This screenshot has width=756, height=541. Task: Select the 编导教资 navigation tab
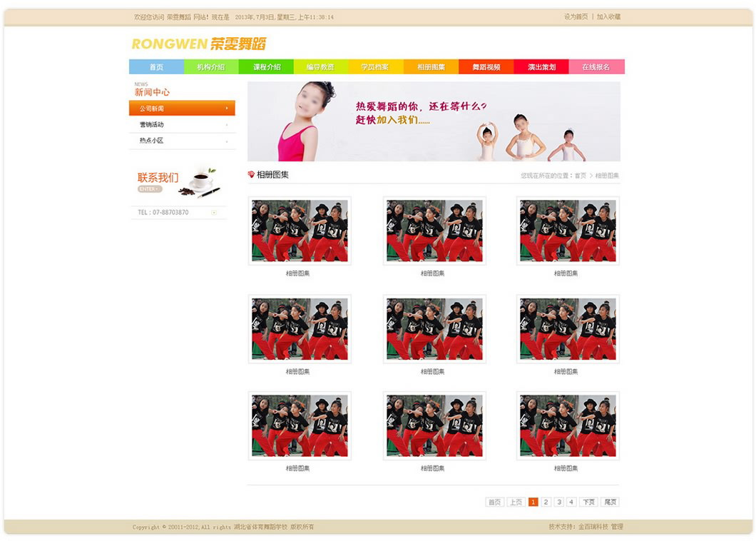pos(321,66)
